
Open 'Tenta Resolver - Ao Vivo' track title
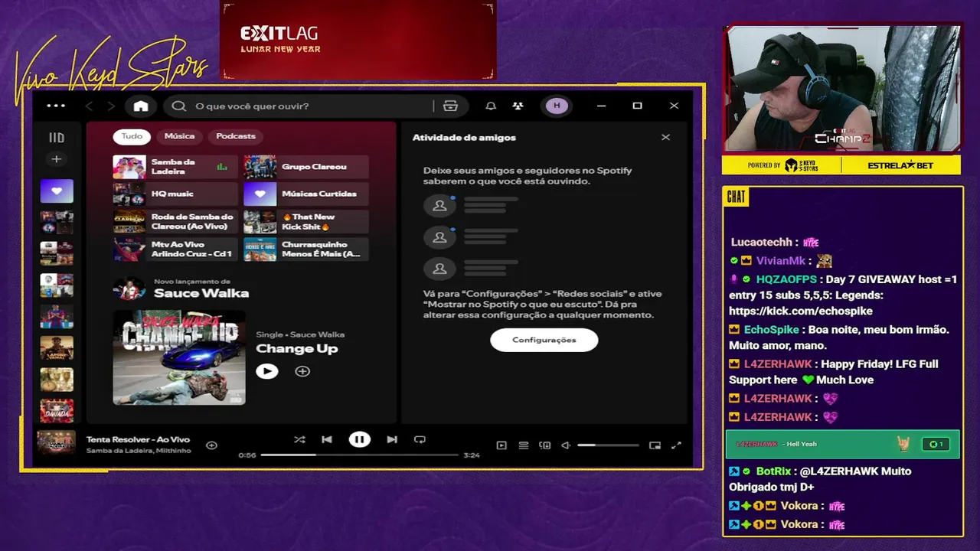[x=138, y=439]
